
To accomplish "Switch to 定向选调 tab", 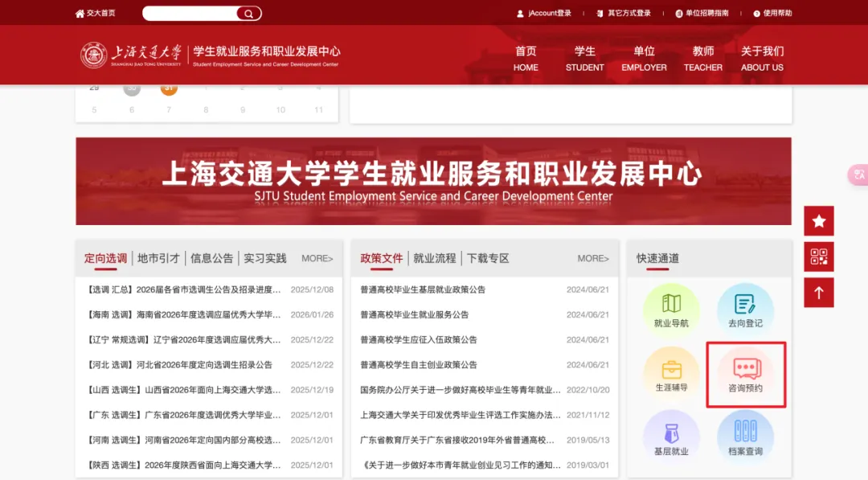I will pos(105,258).
